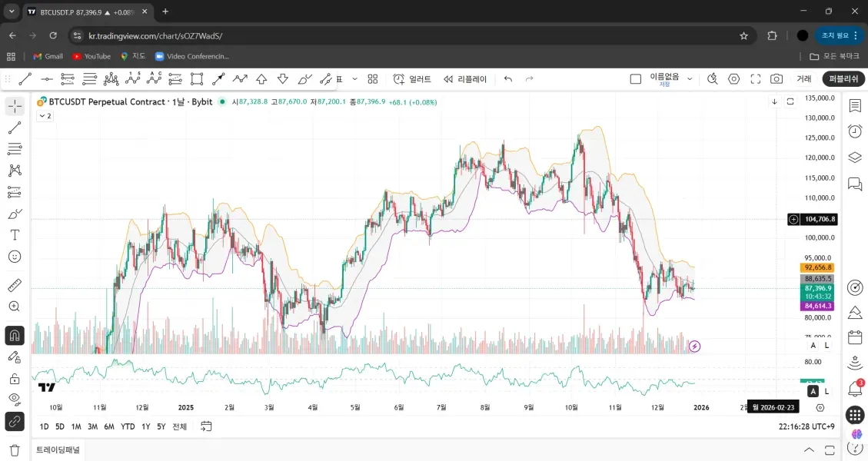The width and height of the screenshot is (868, 461).
Task: Pick the rectangle drawing tool
Action: coord(197,79)
